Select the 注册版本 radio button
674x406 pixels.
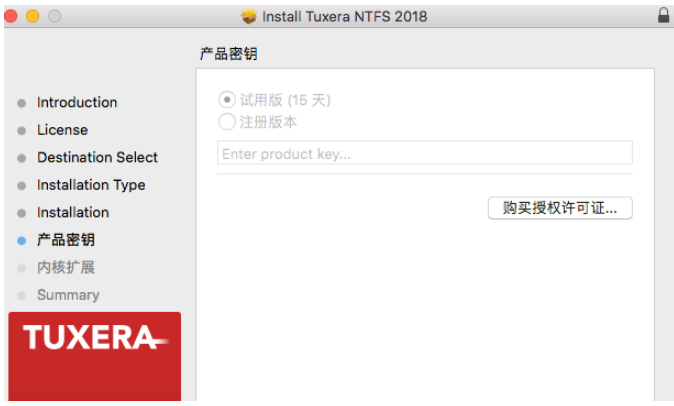click(x=227, y=122)
